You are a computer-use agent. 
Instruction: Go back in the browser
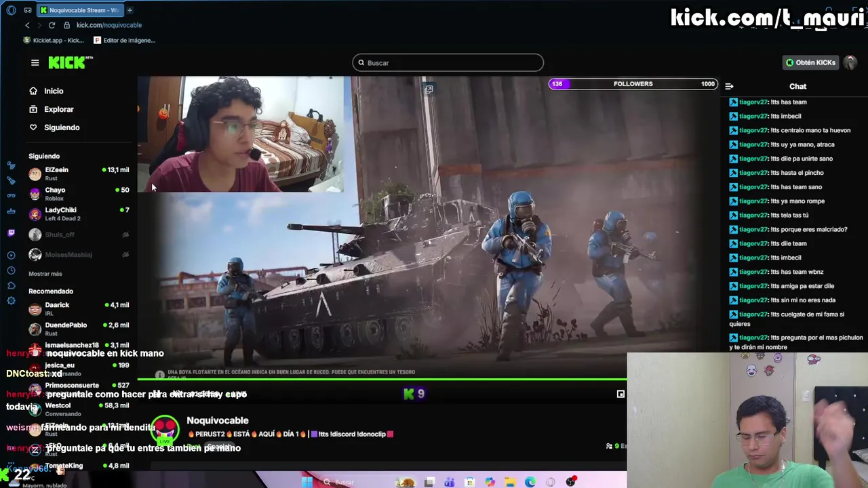tap(27, 25)
